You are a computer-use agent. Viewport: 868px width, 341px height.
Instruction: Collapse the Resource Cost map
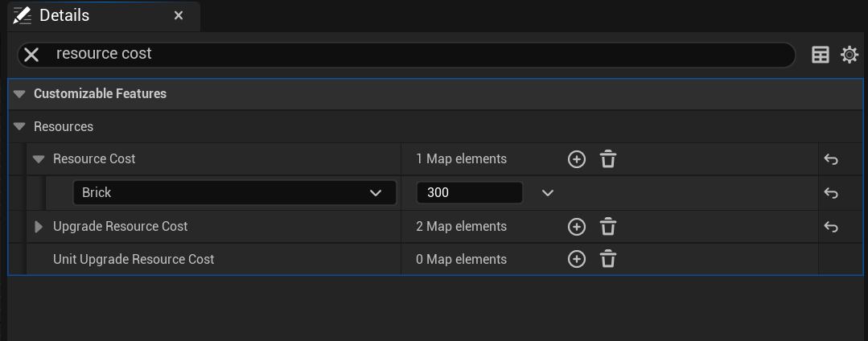point(39,159)
